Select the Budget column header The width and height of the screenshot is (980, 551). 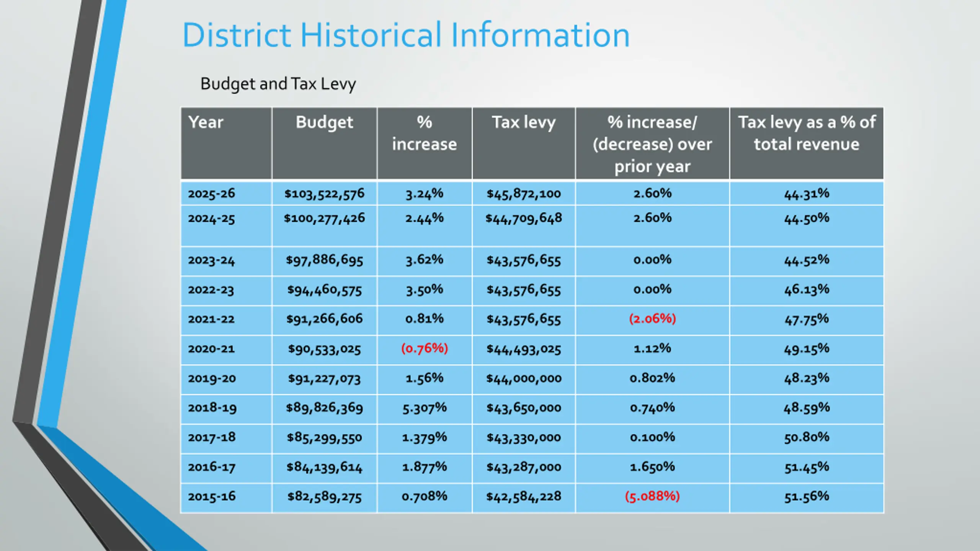324,143
